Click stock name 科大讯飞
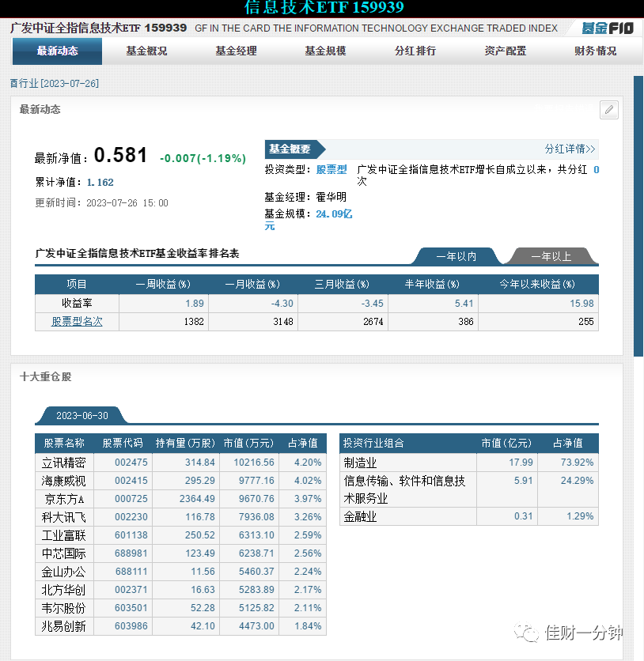The image size is (644, 661). click(x=64, y=517)
